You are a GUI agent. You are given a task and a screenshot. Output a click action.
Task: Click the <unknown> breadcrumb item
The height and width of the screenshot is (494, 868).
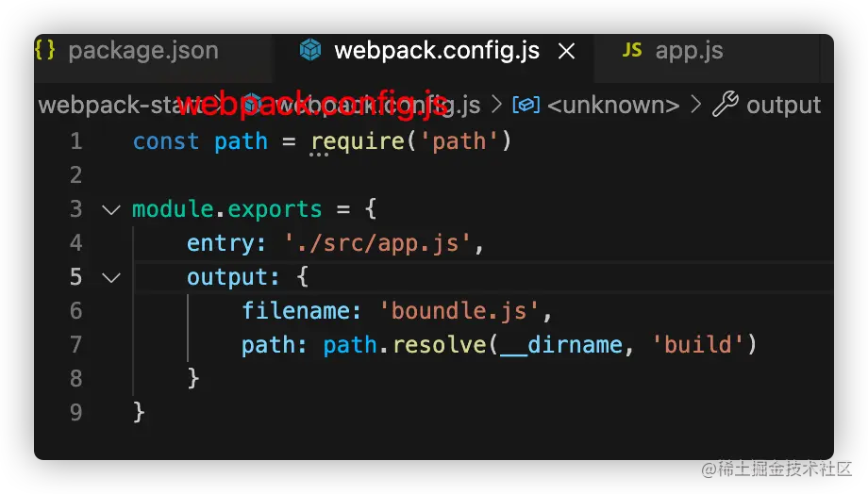[613, 105]
